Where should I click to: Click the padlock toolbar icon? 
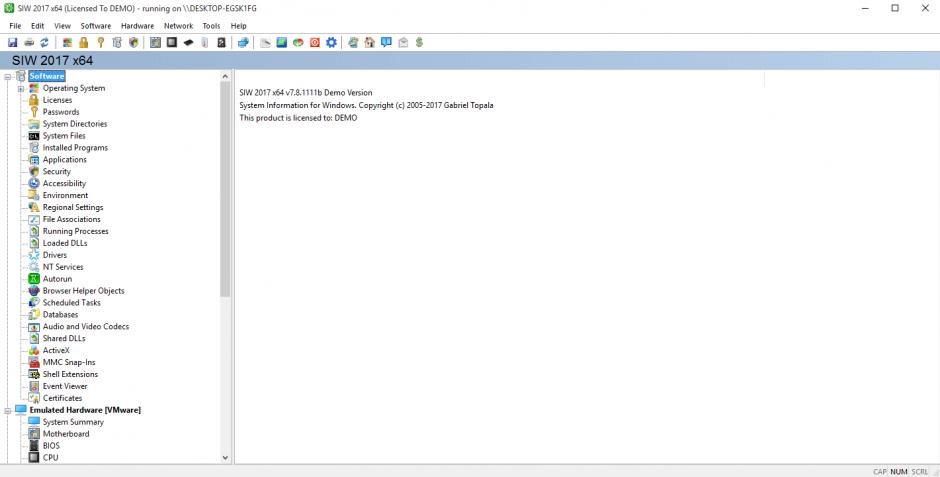pyautogui.click(x=84, y=43)
